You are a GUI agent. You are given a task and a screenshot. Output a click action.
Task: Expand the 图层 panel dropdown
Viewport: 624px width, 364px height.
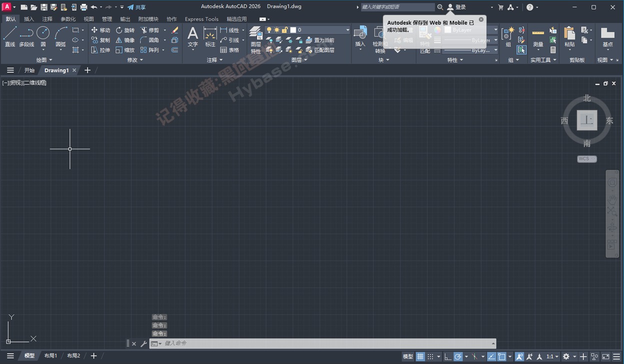pos(299,60)
